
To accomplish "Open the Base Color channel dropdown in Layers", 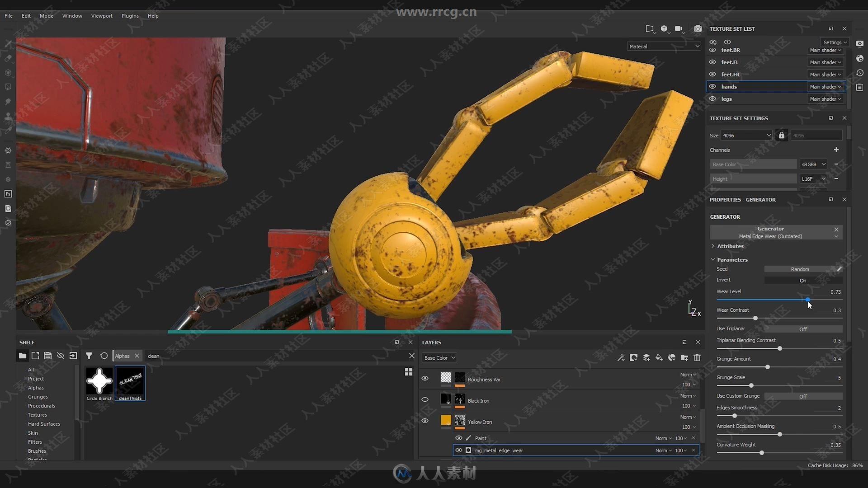I will (439, 357).
